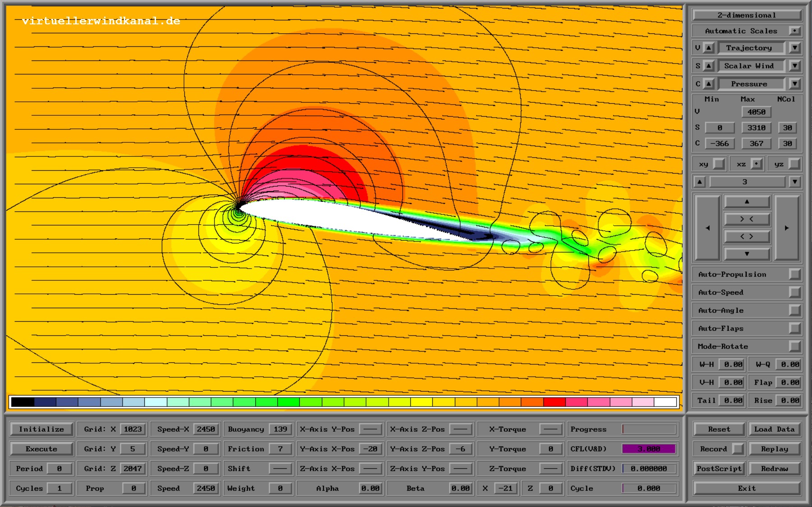Viewport: 812px width, 507px height.
Task: Edit S NCol value 30
Action: (787, 128)
